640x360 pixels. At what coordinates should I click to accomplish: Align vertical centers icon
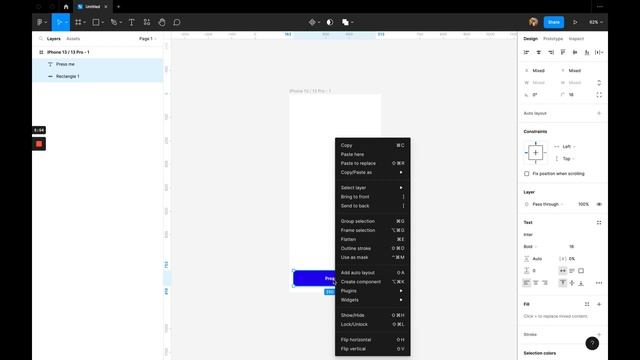575,52
